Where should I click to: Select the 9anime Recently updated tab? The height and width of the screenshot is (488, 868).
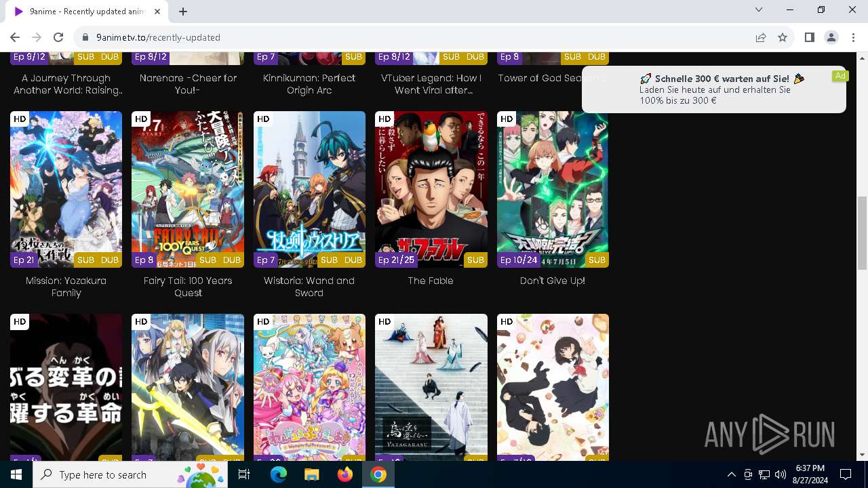click(87, 12)
